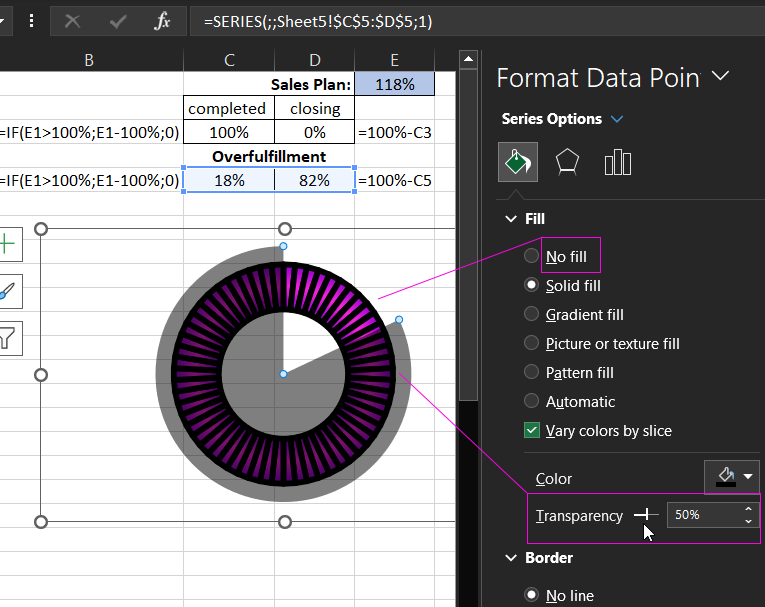
Task: Toggle the Vary colors by slice checkbox
Action: coord(532,431)
